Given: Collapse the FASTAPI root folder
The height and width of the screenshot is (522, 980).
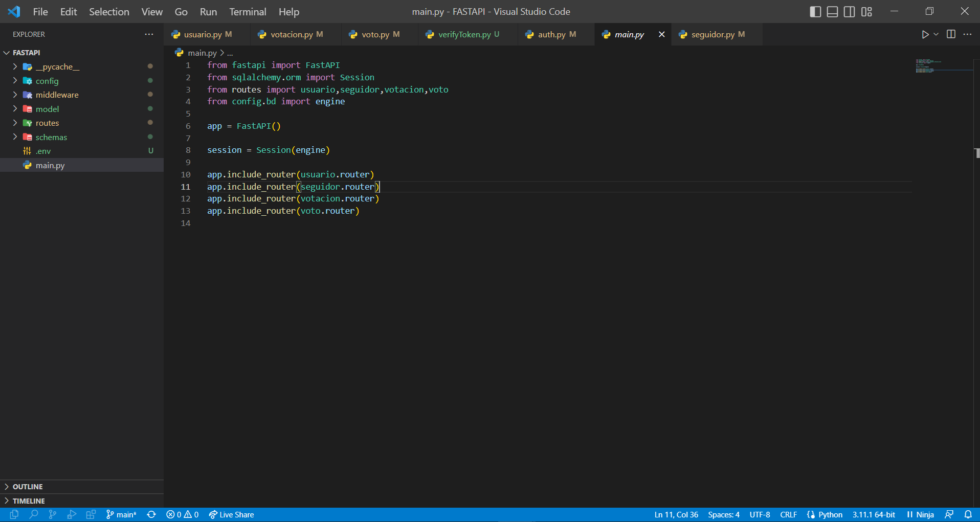Looking at the screenshot, I should pos(7,53).
